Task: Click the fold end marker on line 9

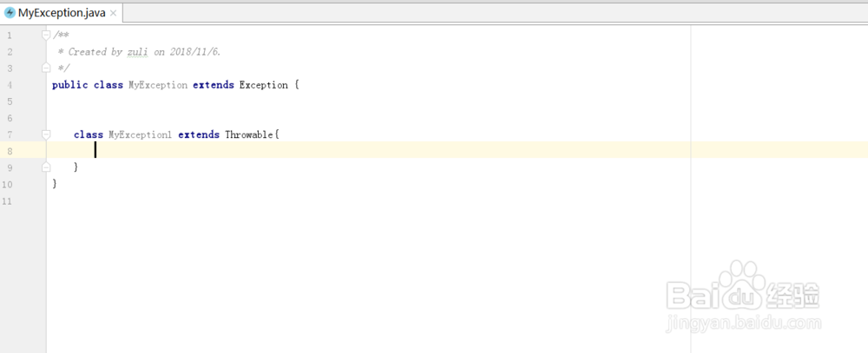Action: pos(45,167)
